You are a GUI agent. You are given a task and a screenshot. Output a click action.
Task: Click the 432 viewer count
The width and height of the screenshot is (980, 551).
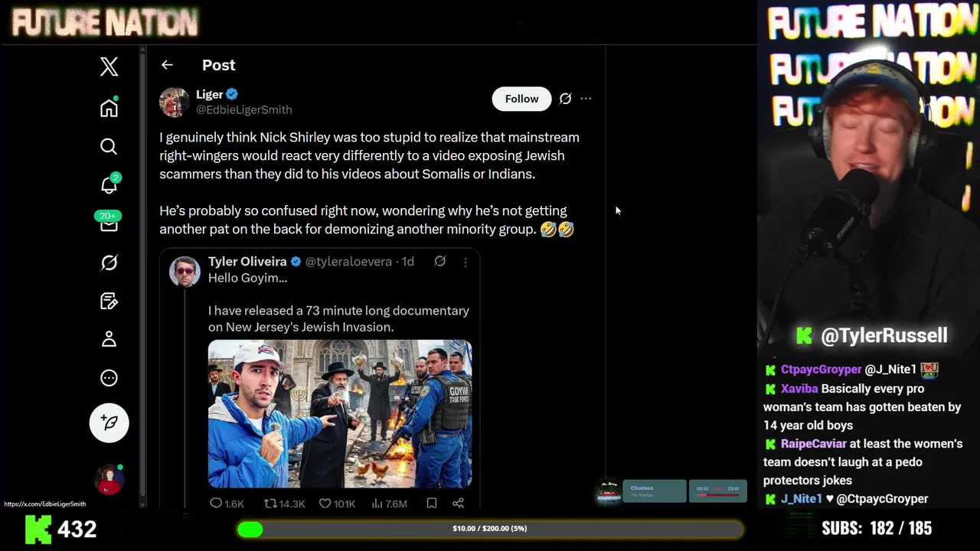(77, 530)
